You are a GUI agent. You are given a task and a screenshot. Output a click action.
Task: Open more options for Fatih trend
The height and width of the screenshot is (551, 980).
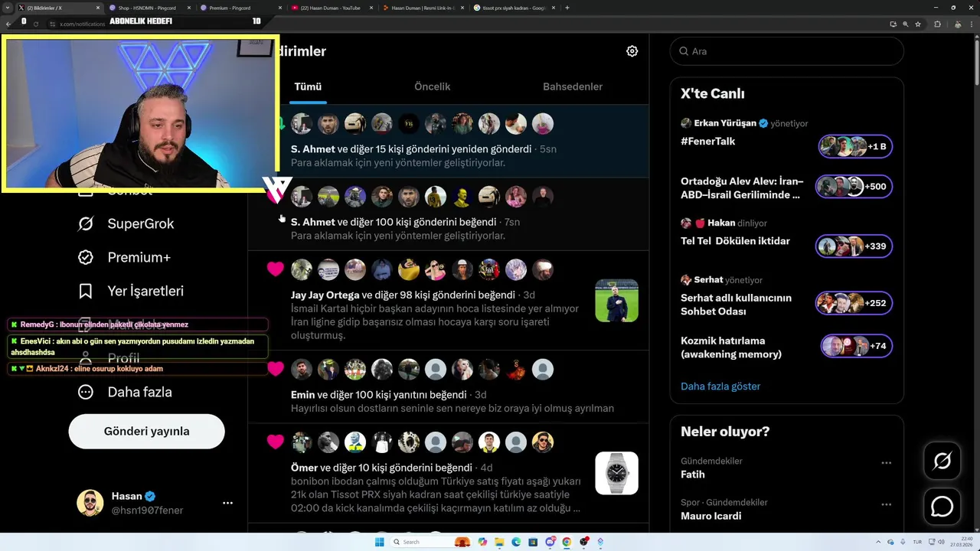886,463
